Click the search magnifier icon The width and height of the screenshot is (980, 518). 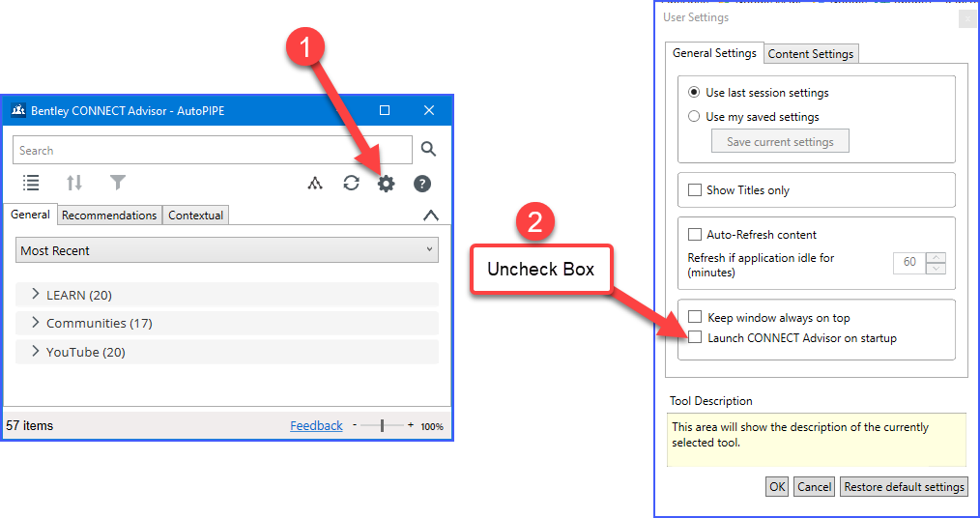click(428, 150)
